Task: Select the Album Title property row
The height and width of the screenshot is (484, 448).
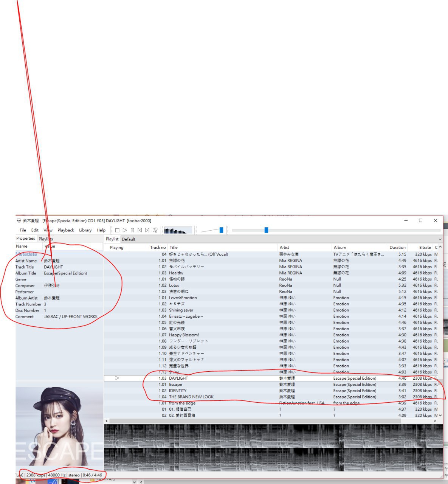Action: coord(59,273)
